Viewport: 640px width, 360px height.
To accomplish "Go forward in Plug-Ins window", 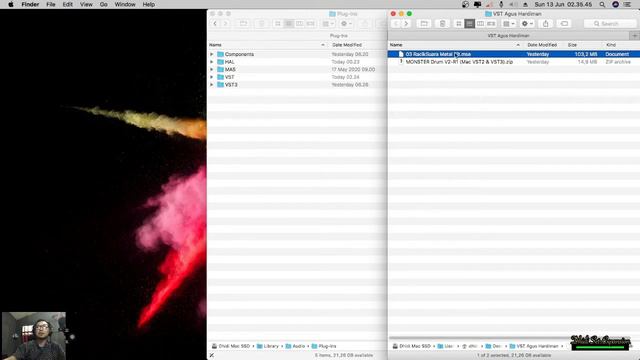I will point(225,24).
